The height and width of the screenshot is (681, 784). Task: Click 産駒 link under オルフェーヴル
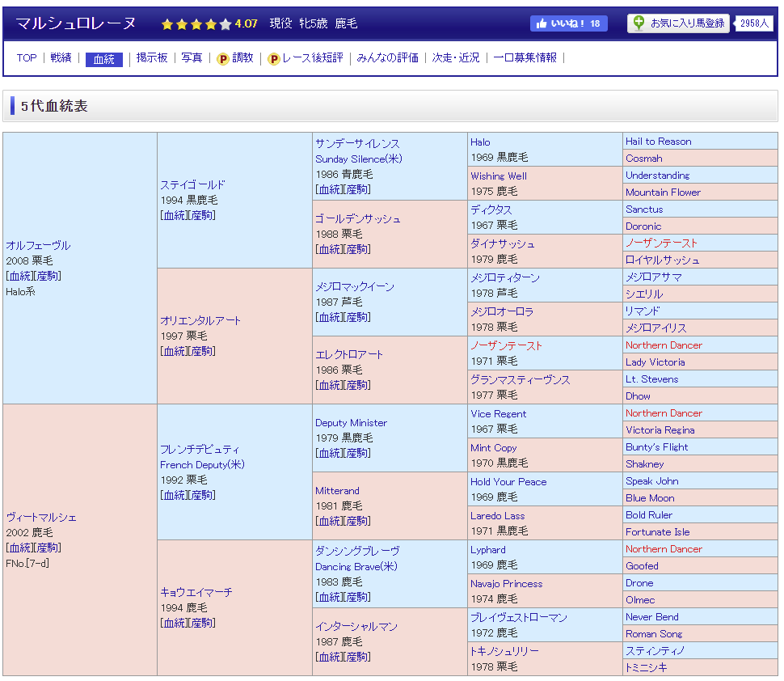47,277
